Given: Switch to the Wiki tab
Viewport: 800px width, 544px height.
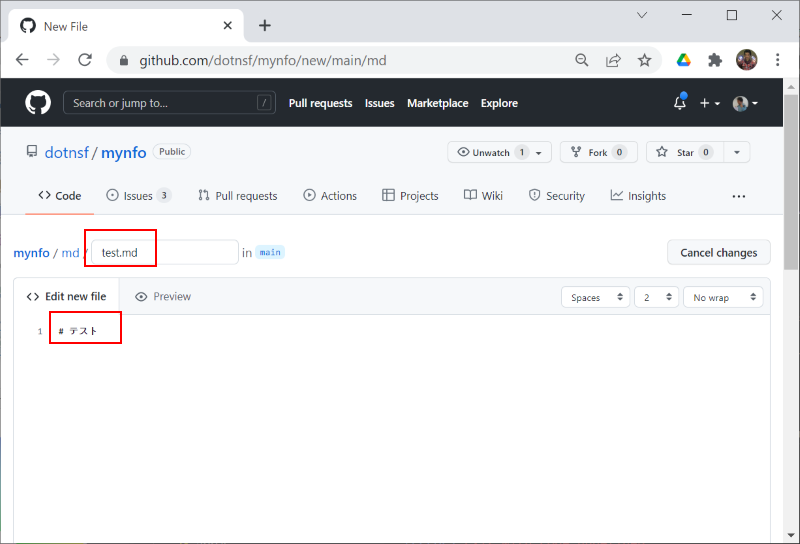Looking at the screenshot, I should click(483, 196).
